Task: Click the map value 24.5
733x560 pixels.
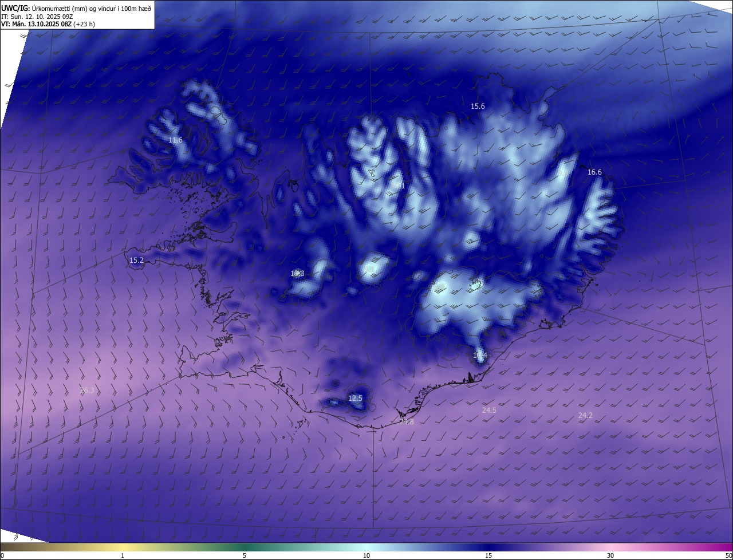Action: 489,411
